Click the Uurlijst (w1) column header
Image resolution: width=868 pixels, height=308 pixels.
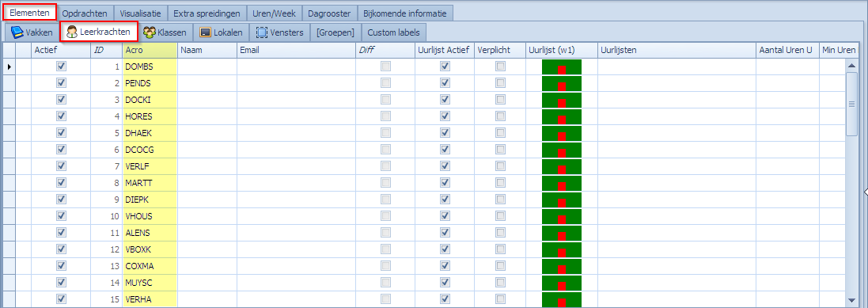[x=561, y=50]
